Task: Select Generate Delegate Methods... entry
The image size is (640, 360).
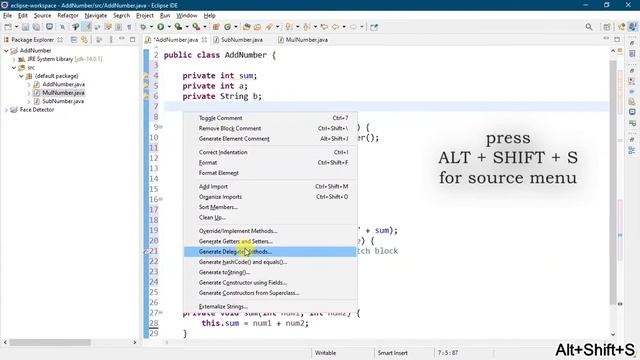Action: coord(270,251)
